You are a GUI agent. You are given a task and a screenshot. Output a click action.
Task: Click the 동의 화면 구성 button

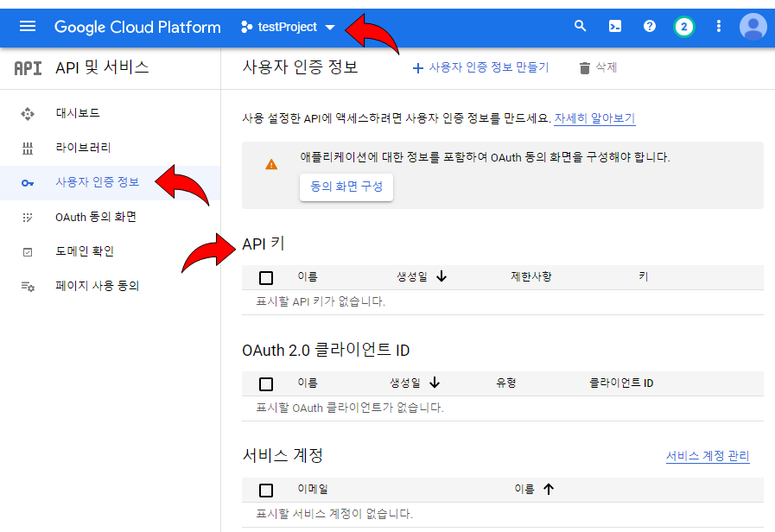point(346,187)
